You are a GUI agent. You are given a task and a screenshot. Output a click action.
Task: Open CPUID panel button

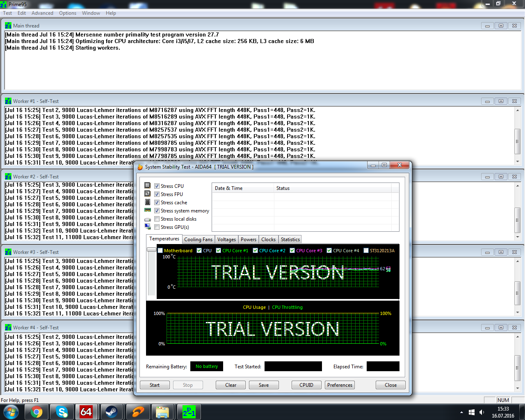coord(306,385)
